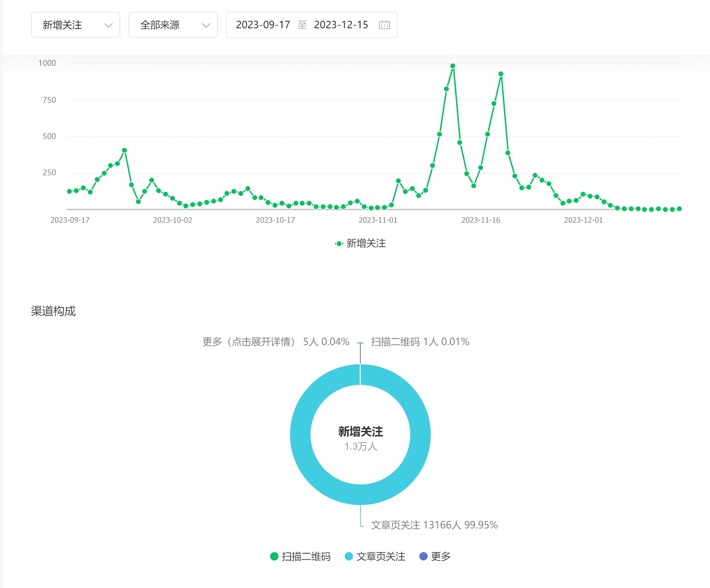Toggle 新增关注 series in line chart legend
This screenshot has width=710, height=588.
[x=366, y=243]
